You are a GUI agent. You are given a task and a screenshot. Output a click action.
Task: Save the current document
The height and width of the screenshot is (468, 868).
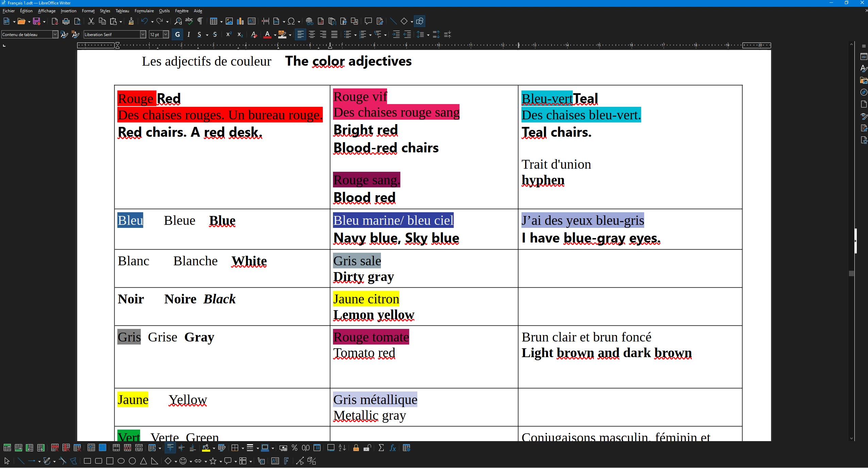pyautogui.click(x=37, y=21)
